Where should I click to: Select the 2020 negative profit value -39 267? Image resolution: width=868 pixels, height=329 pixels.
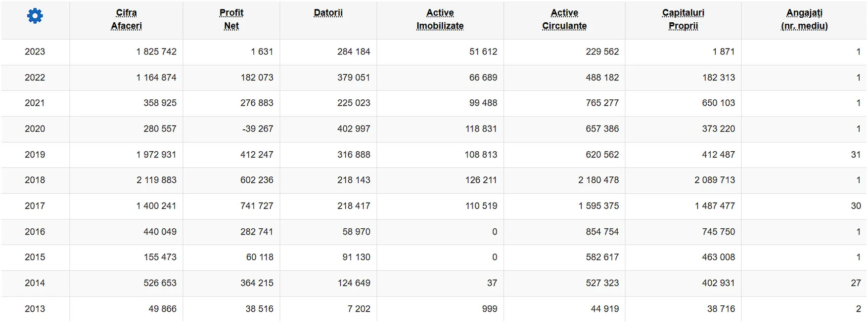pyautogui.click(x=258, y=129)
